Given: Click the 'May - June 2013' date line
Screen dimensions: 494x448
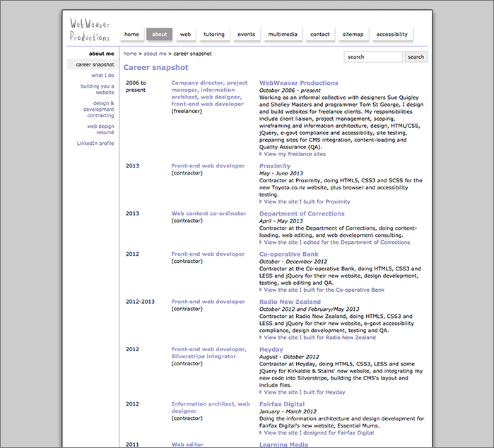Looking at the screenshot, I should pos(281,173).
